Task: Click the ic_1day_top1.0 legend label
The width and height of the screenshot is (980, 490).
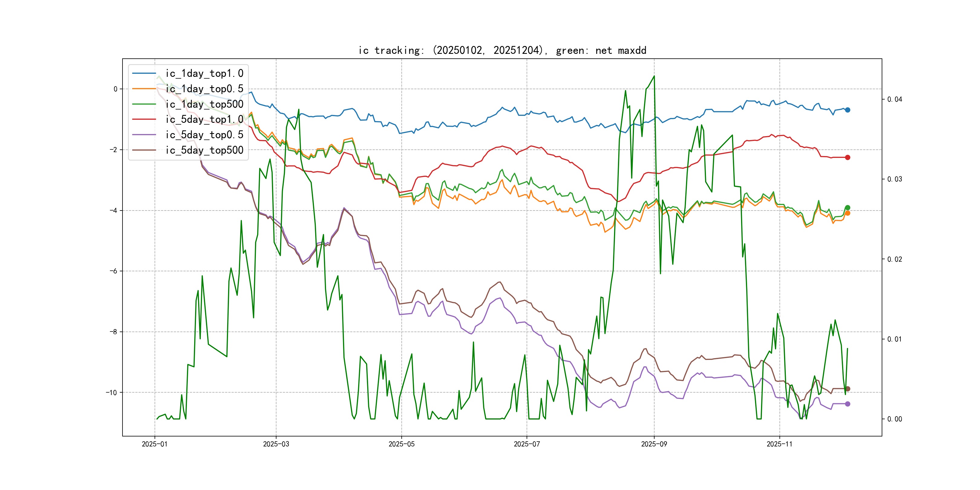Action: coord(204,73)
